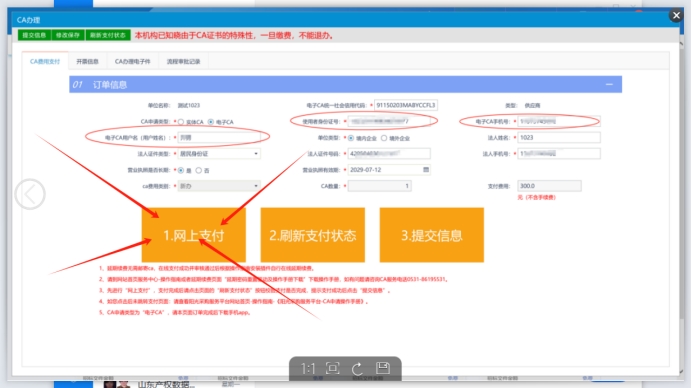Screen dimensions: 692x388
Task: Click the green 修改保存 button
Action: coord(68,35)
